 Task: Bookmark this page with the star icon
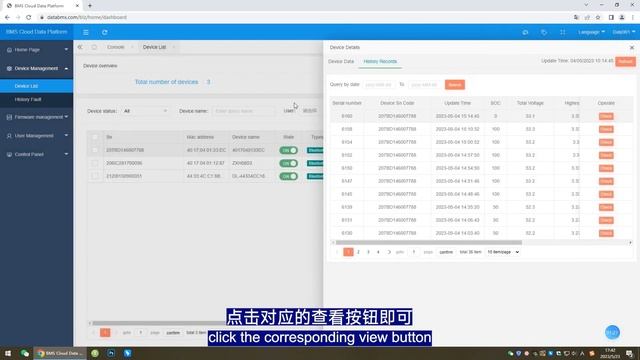pyautogui.click(x=598, y=17)
